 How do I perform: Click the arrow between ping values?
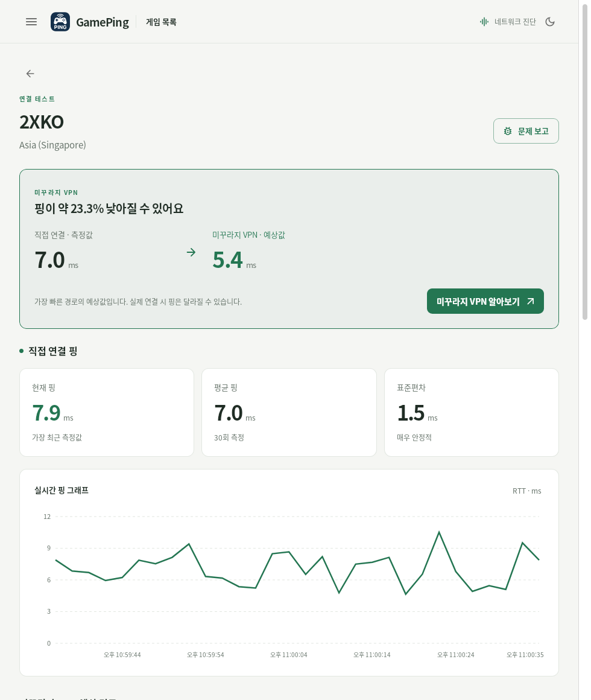coord(191,252)
